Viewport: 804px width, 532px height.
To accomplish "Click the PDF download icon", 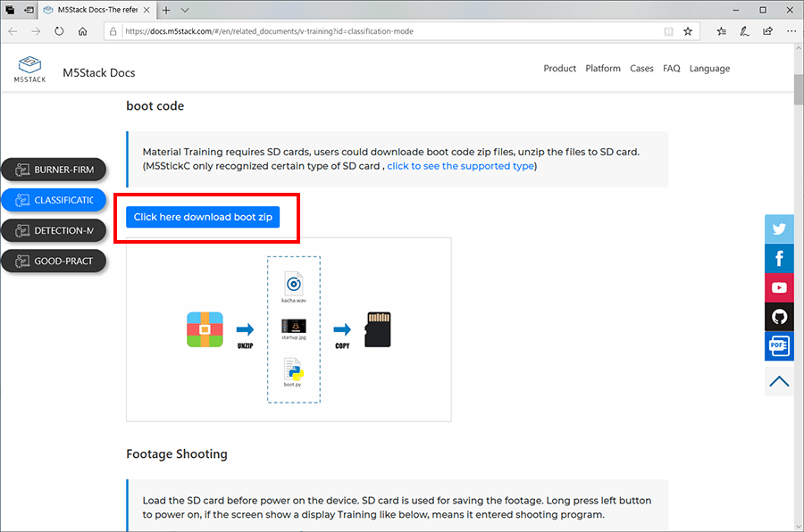I will (x=779, y=346).
